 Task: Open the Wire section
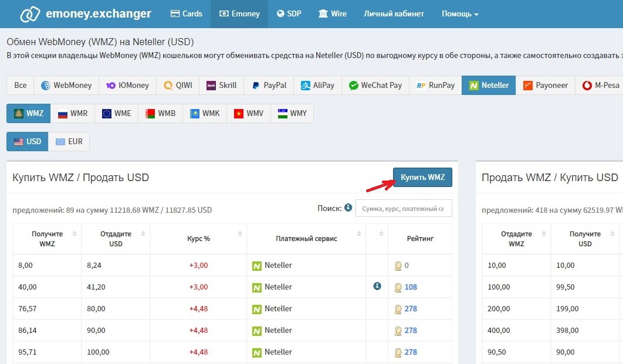[332, 14]
